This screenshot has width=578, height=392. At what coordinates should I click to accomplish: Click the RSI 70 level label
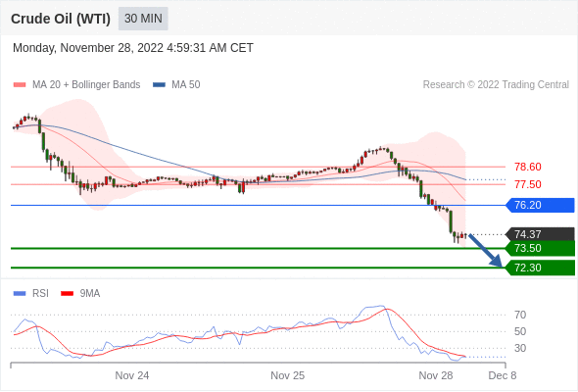click(520, 315)
